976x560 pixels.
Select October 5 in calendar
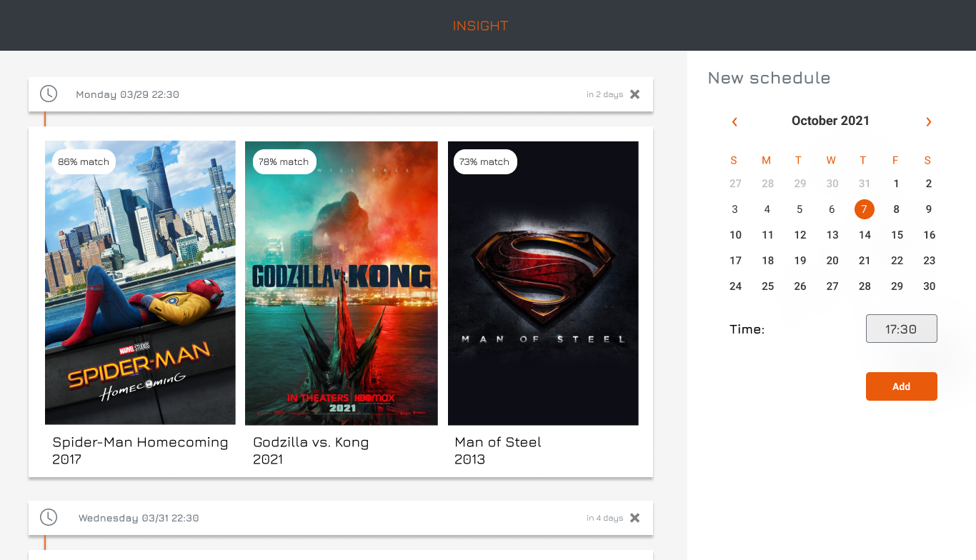coord(800,209)
